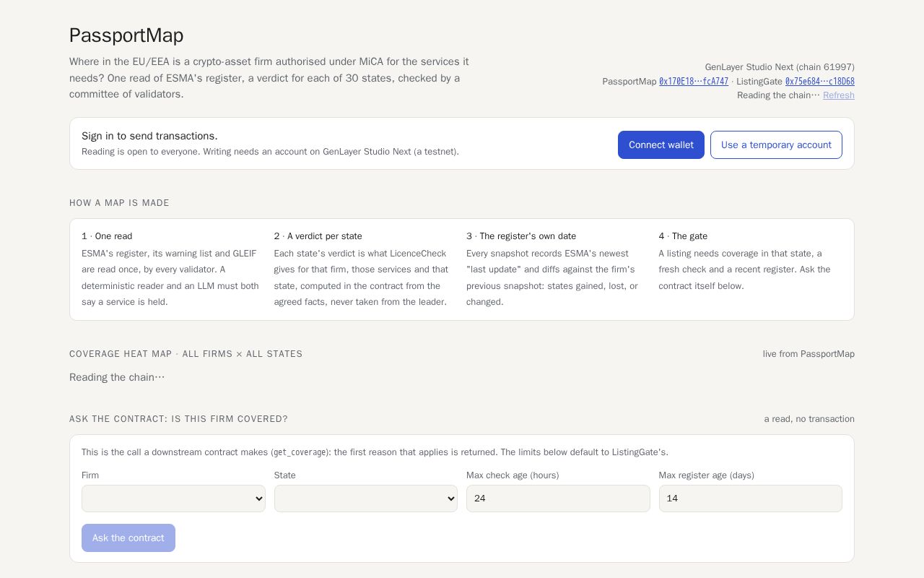The image size is (924, 578).
Task: Focus the Max register age days field
Action: (751, 499)
